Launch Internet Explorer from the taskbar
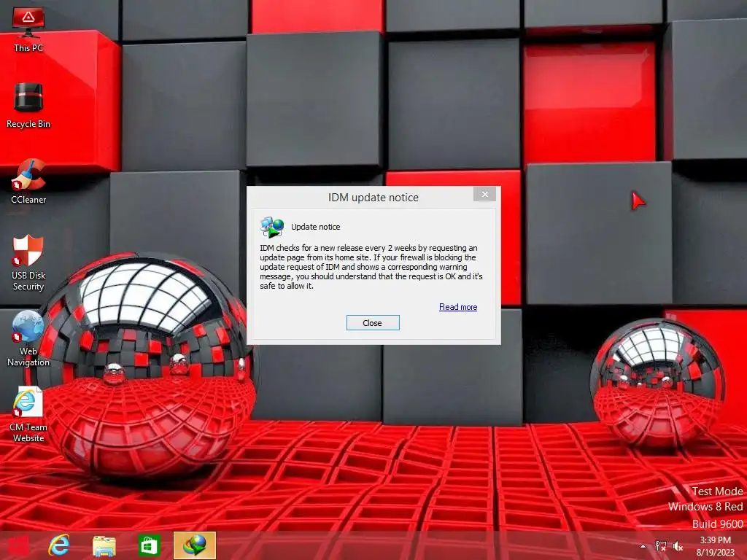The height and width of the screenshot is (560, 747). (x=59, y=545)
